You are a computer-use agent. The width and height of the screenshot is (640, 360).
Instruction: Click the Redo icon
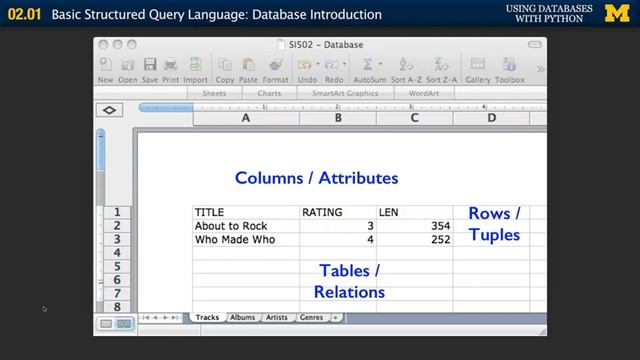[331, 64]
